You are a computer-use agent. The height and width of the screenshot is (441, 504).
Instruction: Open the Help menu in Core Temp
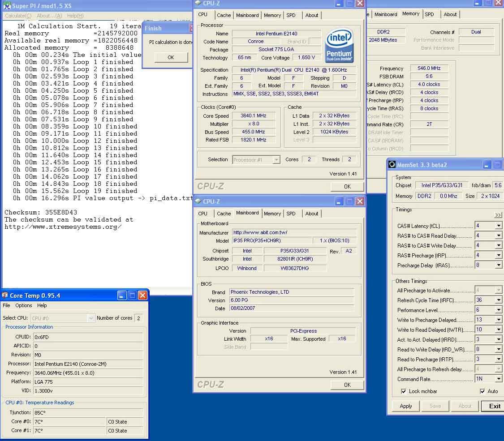[42, 305]
